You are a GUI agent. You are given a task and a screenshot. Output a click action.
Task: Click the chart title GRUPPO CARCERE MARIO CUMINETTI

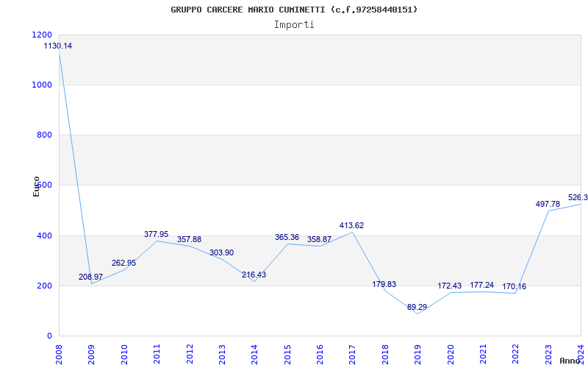tap(294, 10)
